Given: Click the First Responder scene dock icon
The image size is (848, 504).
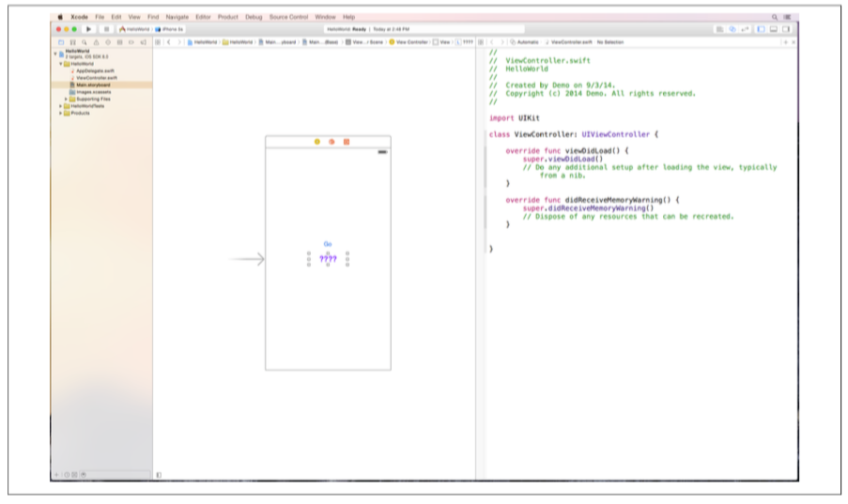Looking at the screenshot, I should pos(331,142).
